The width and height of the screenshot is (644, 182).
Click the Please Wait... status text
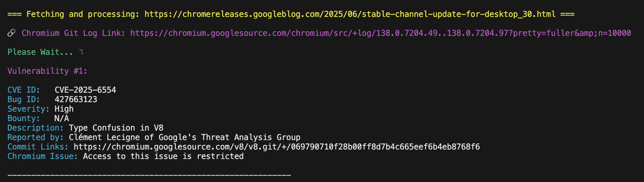coord(40,52)
